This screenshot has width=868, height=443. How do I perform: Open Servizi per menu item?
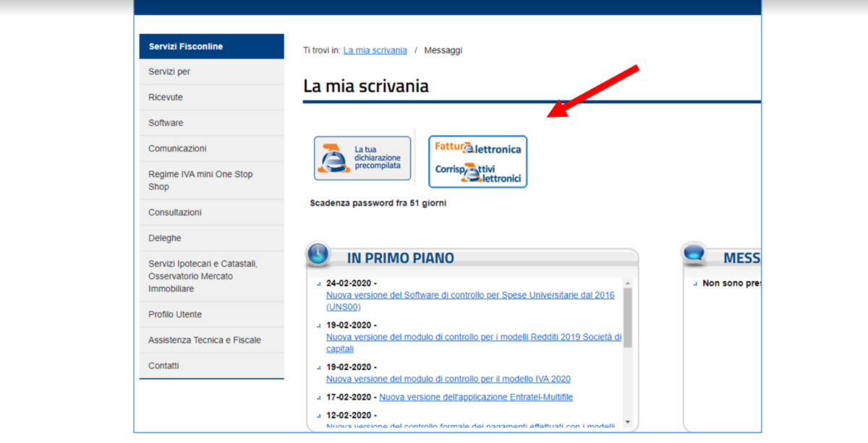pyautogui.click(x=169, y=72)
